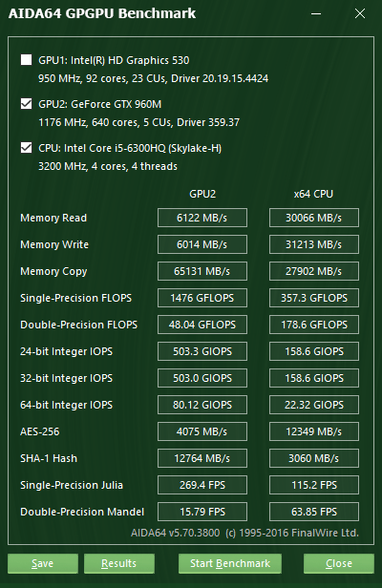This screenshot has height=588, width=382.
Task: Close the window with the X icon
Action: coord(360,14)
